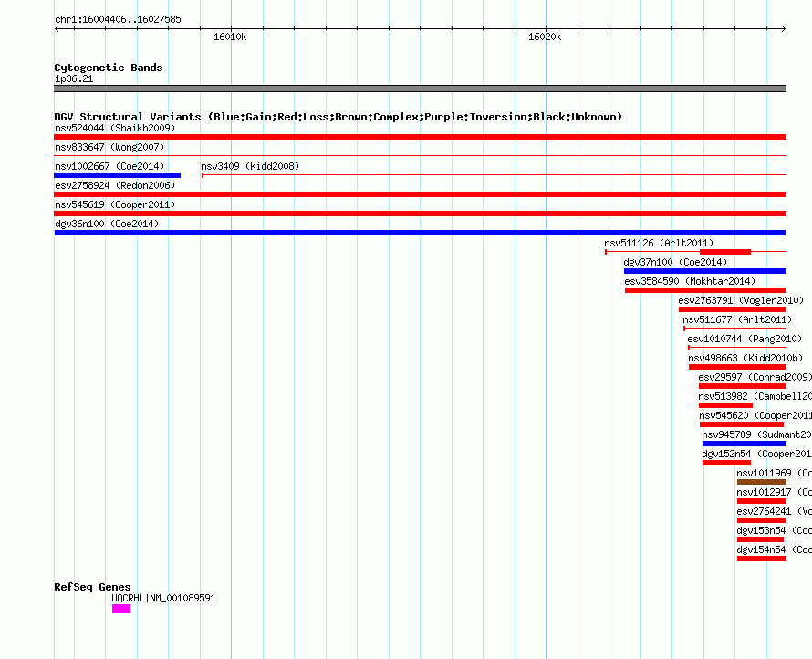This screenshot has height=659, width=812.
Task: Click the brown nsv1011969 complex bar
Action: tap(762, 482)
